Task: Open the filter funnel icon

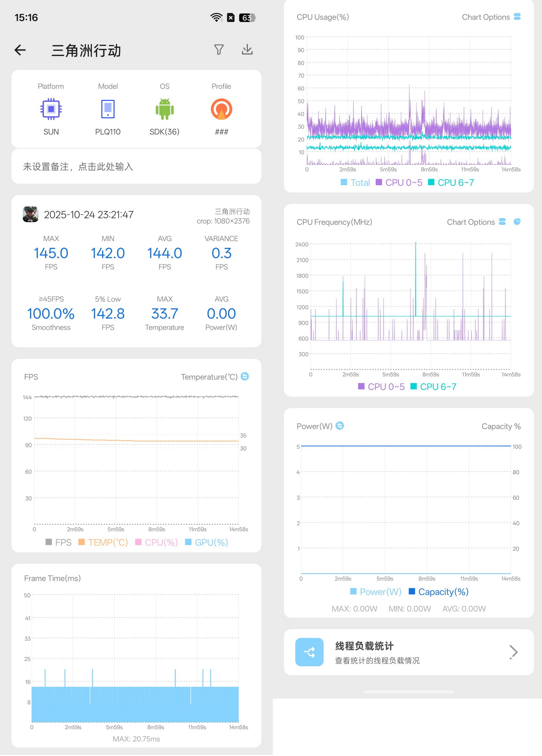Action: pyautogui.click(x=219, y=50)
